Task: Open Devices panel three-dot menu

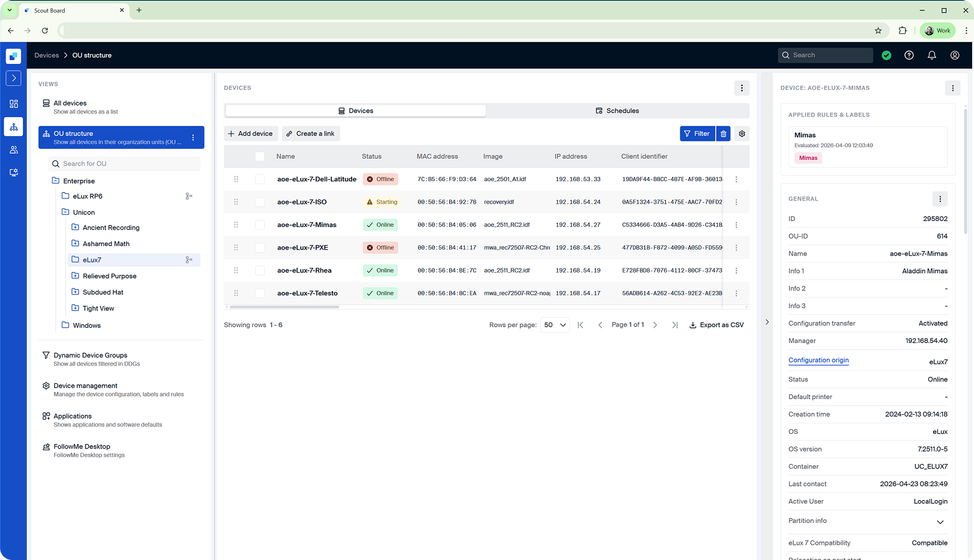Action: [742, 88]
